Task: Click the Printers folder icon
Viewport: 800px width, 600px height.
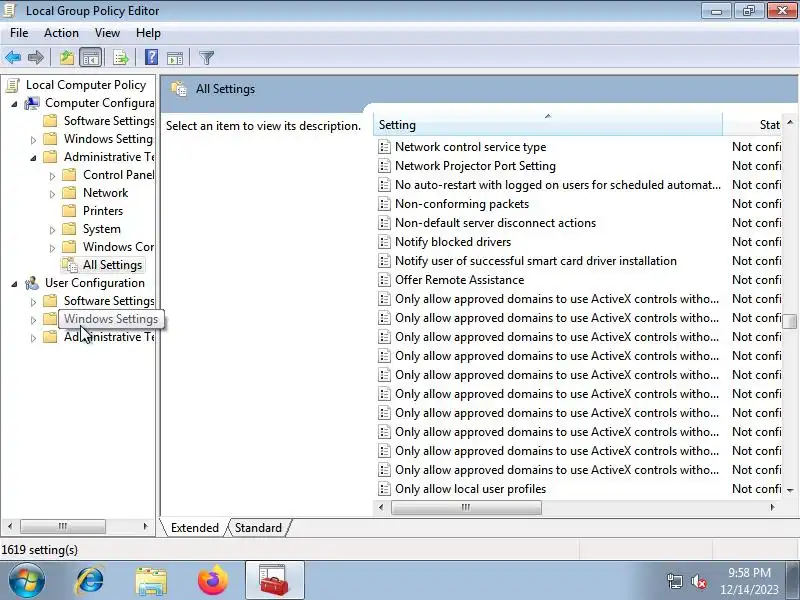Action: click(x=69, y=211)
